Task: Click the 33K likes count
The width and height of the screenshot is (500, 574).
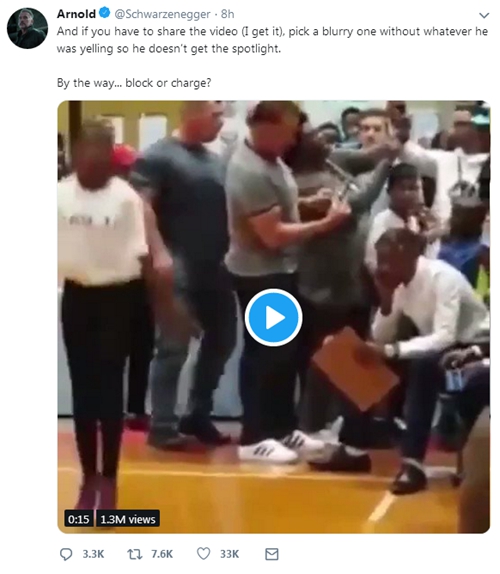Action: tap(230, 554)
